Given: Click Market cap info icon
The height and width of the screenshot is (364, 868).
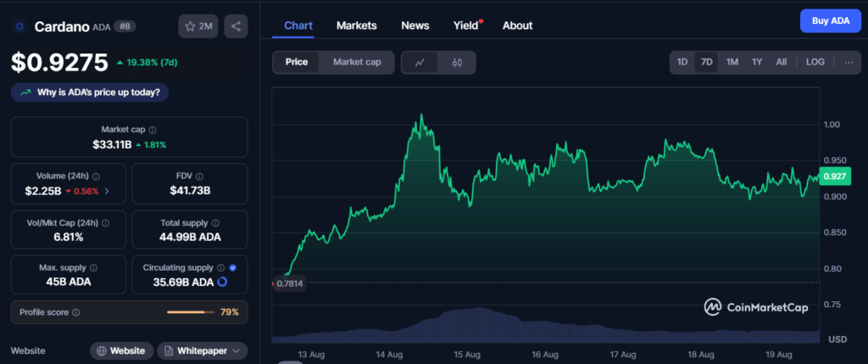Looking at the screenshot, I should click(x=153, y=130).
